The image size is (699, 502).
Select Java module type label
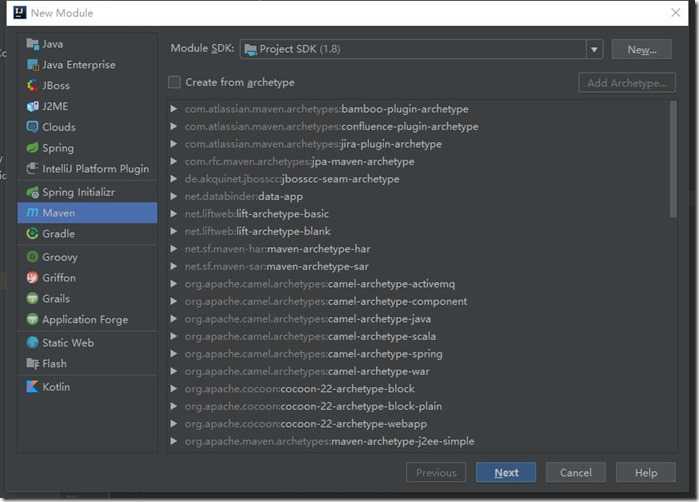pyautogui.click(x=53, y=44)
